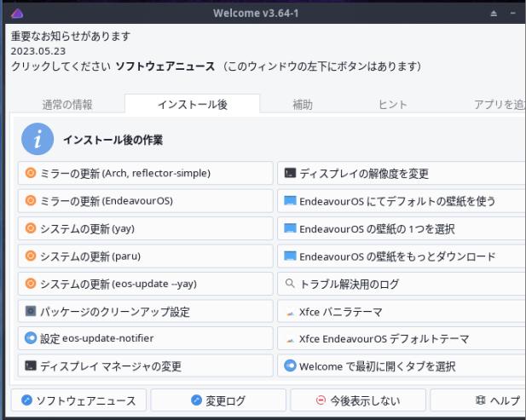This screenshot has width=526, height=420.
Task: Click the wallpaper icon on EndeavourOS の壁紙の 1つを選択
Action: pos(290,228)
